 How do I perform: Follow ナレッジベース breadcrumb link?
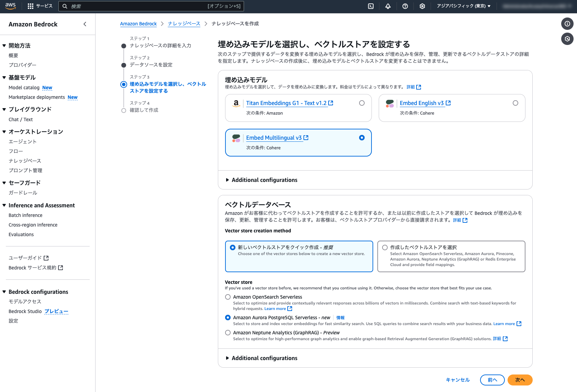(x=184, y=24)
